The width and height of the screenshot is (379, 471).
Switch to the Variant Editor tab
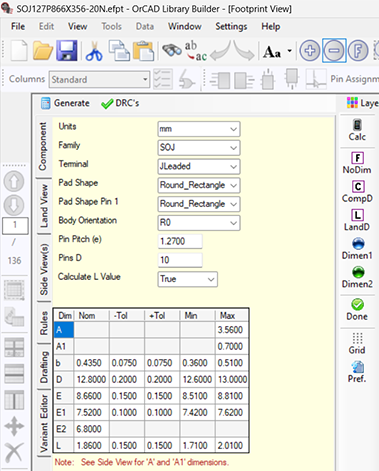point(44,424)
